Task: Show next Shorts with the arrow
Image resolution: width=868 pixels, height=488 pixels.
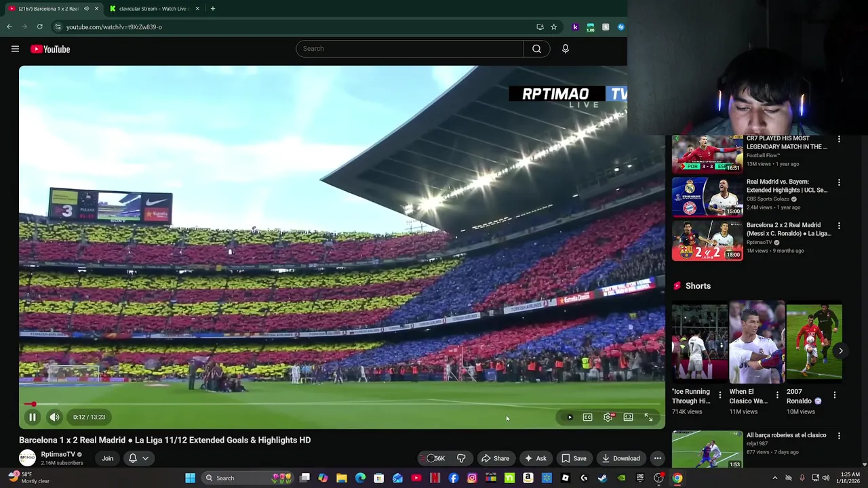Action: [x=840, y=351]
